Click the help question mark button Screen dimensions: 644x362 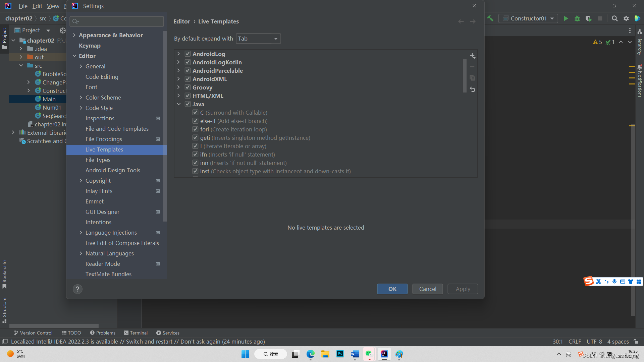coord(77,289)
